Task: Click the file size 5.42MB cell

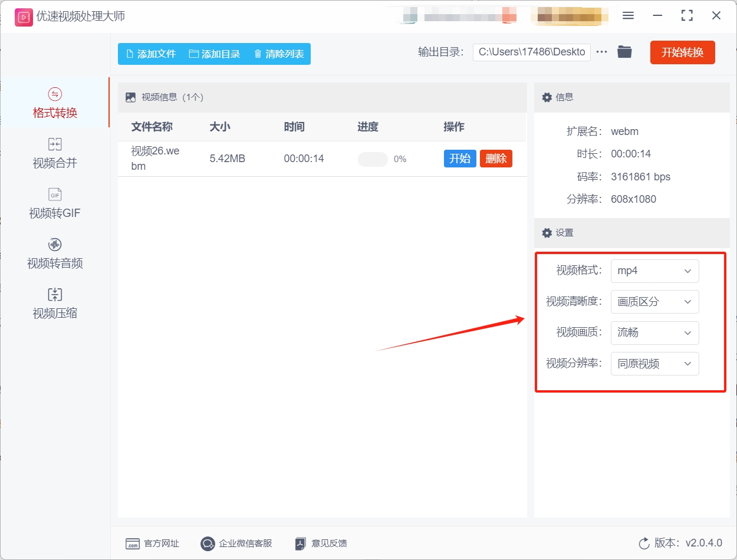Action: (x=228, y=159)
